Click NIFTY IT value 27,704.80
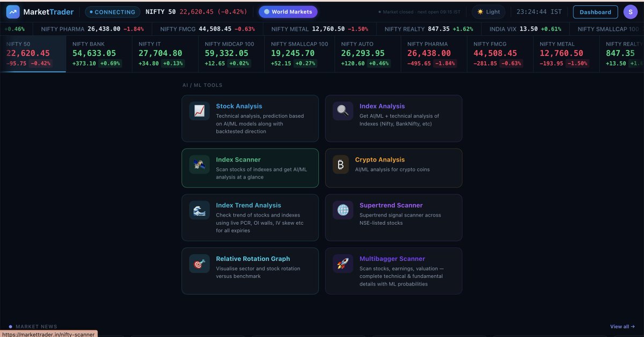Screen dimensions: 644x337 160,53
